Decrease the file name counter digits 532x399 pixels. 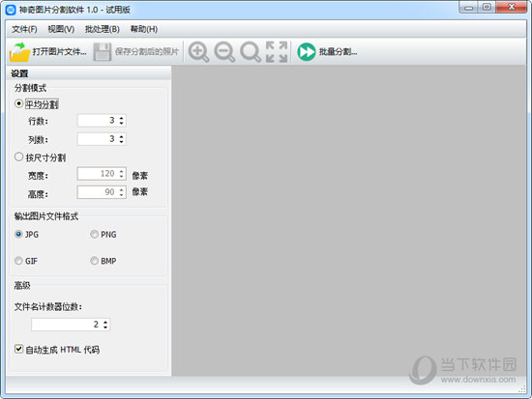point(105,328)
